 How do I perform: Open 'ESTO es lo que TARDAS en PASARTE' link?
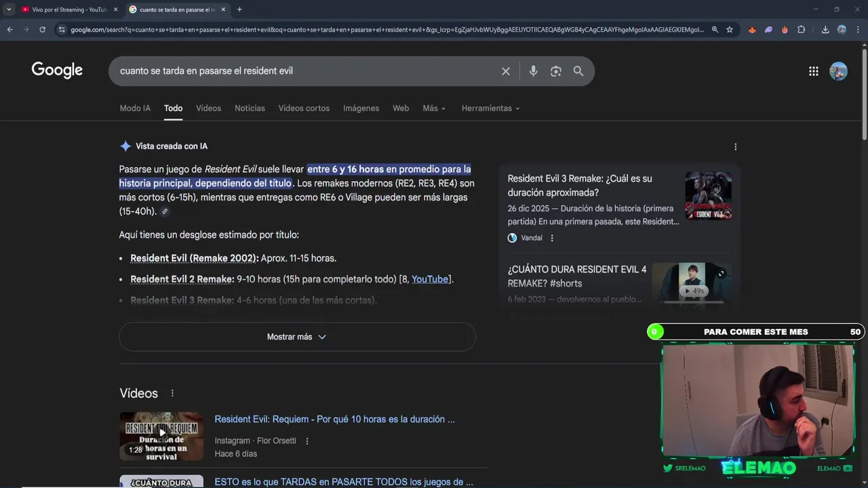[x=344, y=482]
